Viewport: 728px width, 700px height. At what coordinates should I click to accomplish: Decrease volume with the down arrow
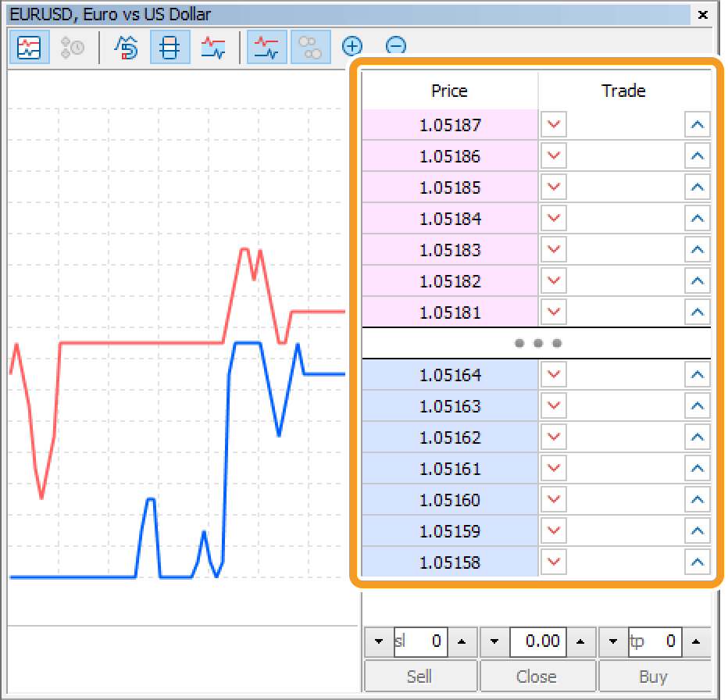point(494,642)
